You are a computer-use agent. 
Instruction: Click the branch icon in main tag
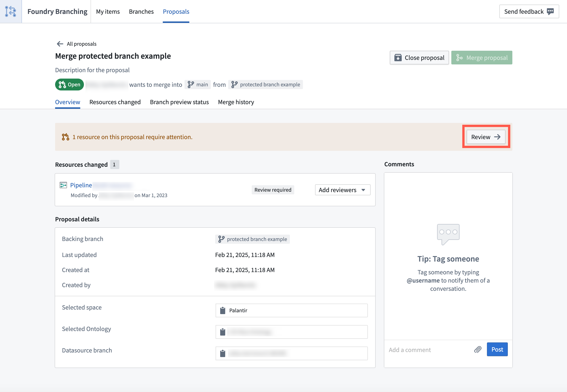pos(191,85)
